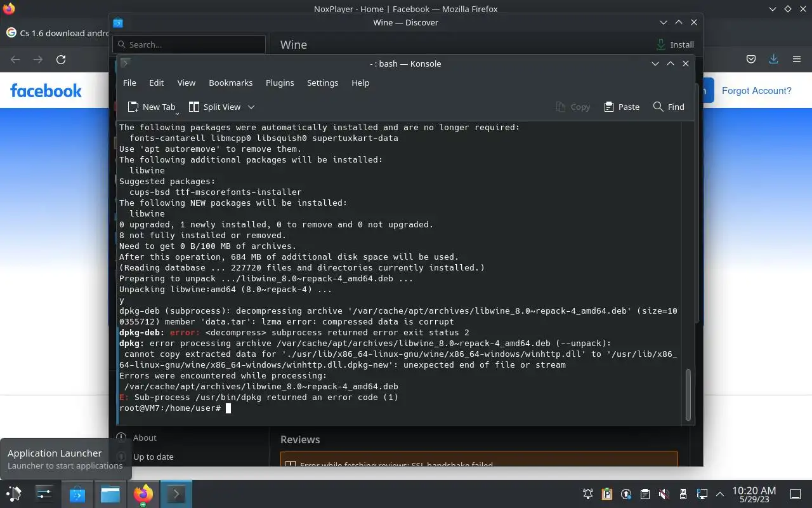Viewport: 812px width, 508px height.
Task: Go forward in Firefox
Action: tap(38, 59)
